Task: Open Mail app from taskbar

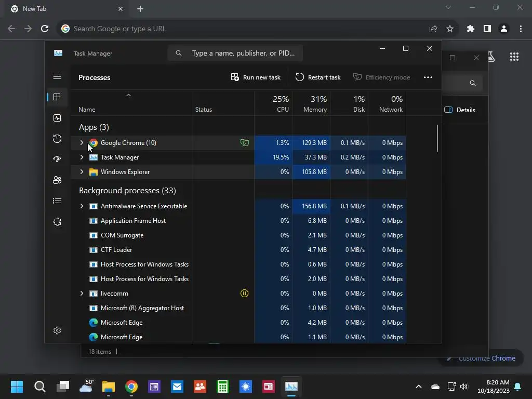Action: pyautogui.click(x=177, y=387)
